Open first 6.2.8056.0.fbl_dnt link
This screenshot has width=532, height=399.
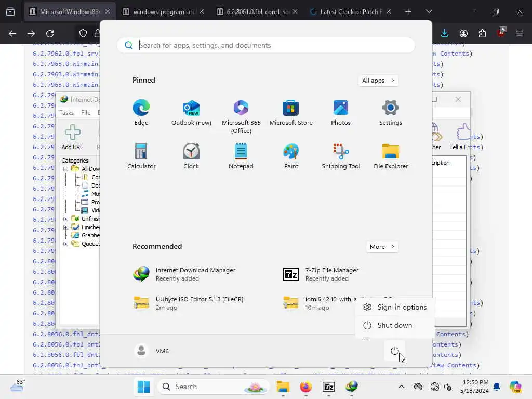(66, 334)
